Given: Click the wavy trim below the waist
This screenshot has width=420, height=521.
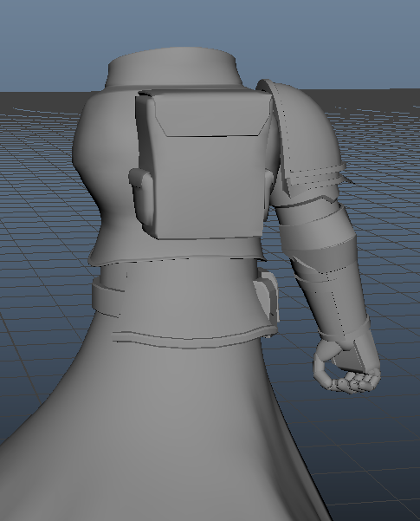Looking at the screenshot, I should click(x=194, y=336).
